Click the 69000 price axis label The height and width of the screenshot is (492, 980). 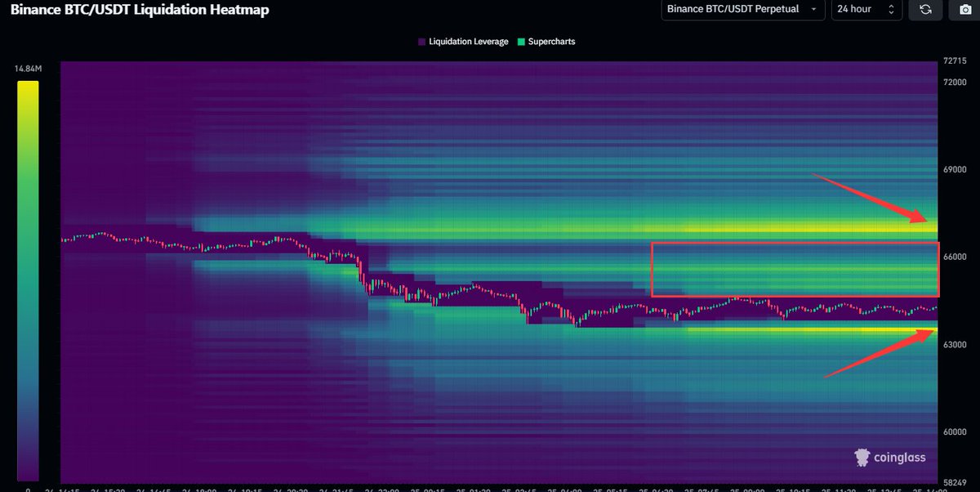955,170
